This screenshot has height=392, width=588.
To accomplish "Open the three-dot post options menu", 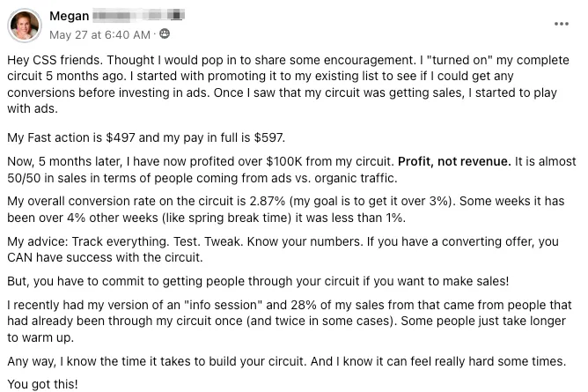I will pyautogui.click(x=561, y=24).
